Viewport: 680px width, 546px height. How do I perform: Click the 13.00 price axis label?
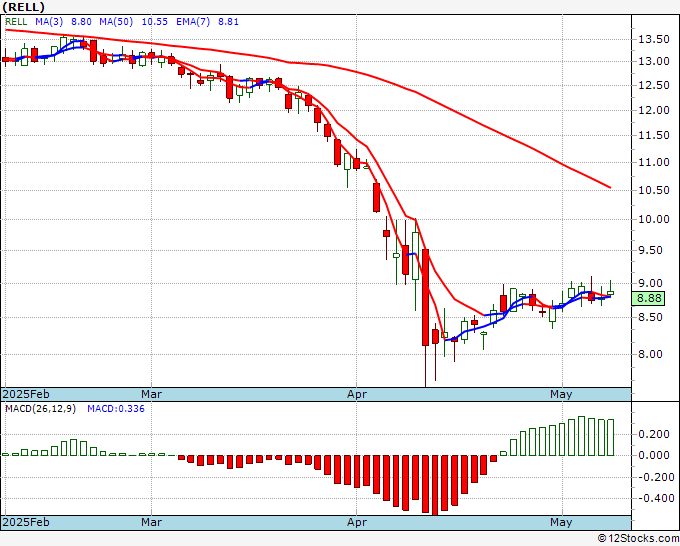coord(654,61)
